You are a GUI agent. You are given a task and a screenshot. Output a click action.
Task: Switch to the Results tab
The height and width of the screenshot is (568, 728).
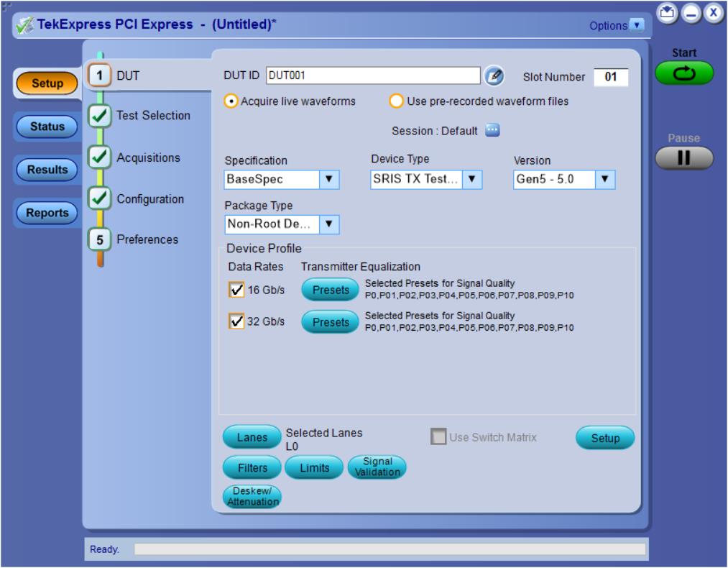[x=47, y=170]
